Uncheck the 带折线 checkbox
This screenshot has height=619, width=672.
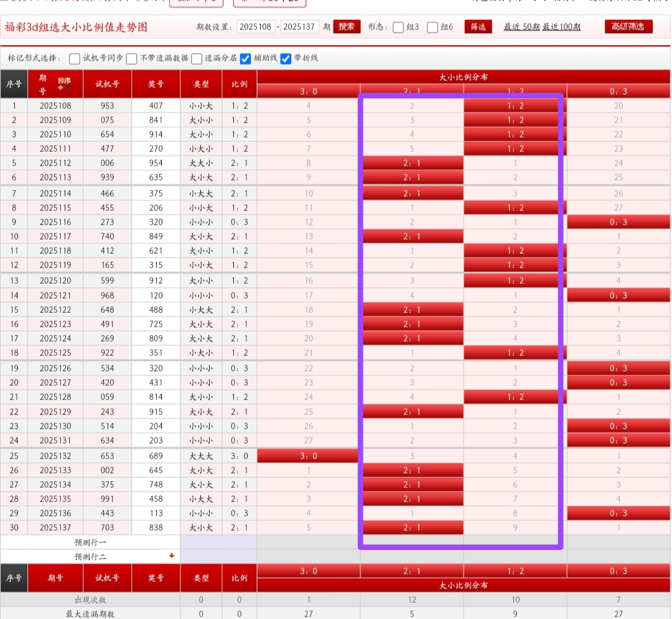click(x=286, y=58)
